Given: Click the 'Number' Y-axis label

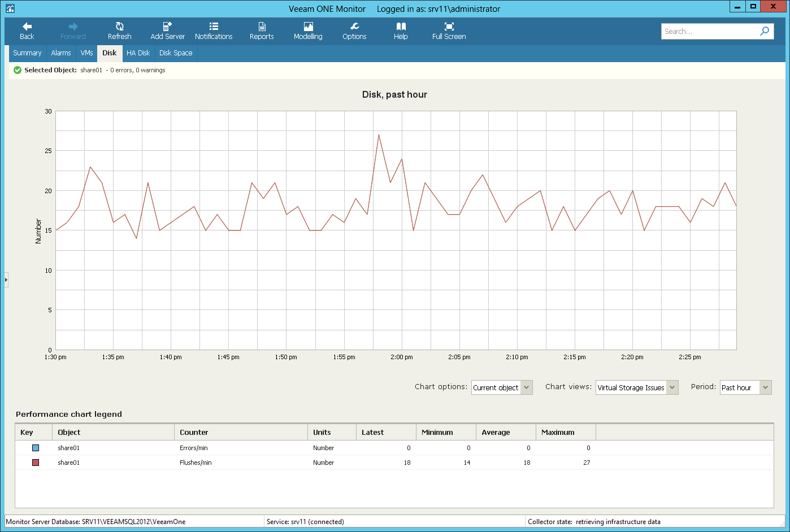Looking at the screenshot, I should (x=38, y=231).
